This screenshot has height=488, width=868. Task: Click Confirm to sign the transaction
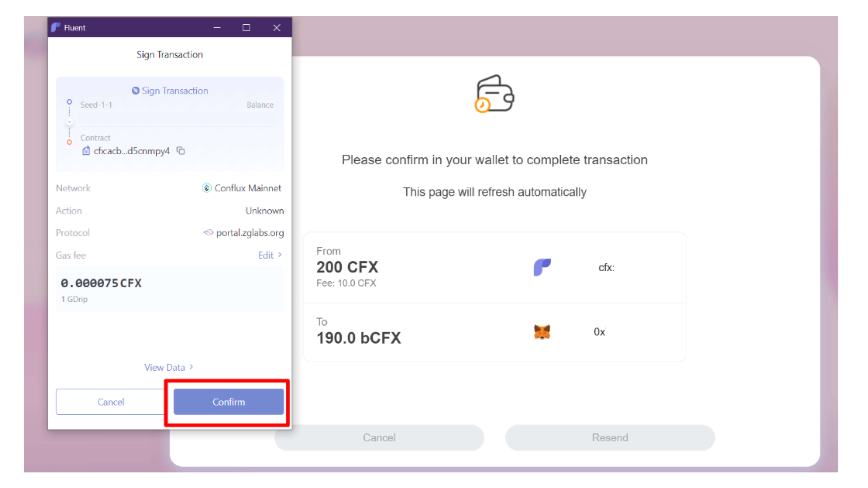[228, 402]
